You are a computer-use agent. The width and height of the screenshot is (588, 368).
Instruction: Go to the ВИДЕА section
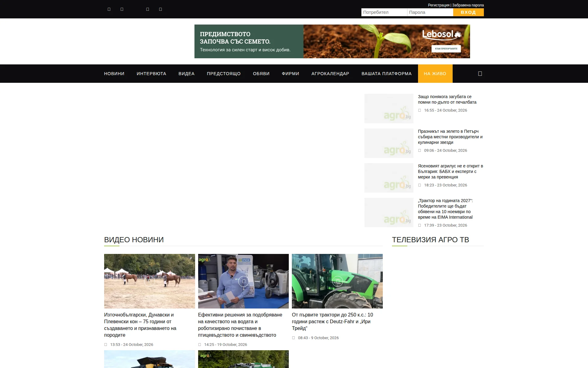point(187,74)
